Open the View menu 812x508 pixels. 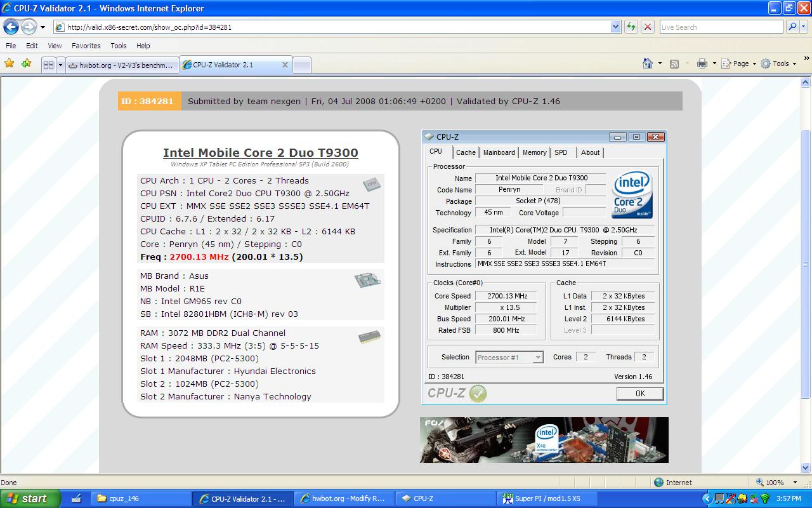pyautogui.click(x=55, y=46)
